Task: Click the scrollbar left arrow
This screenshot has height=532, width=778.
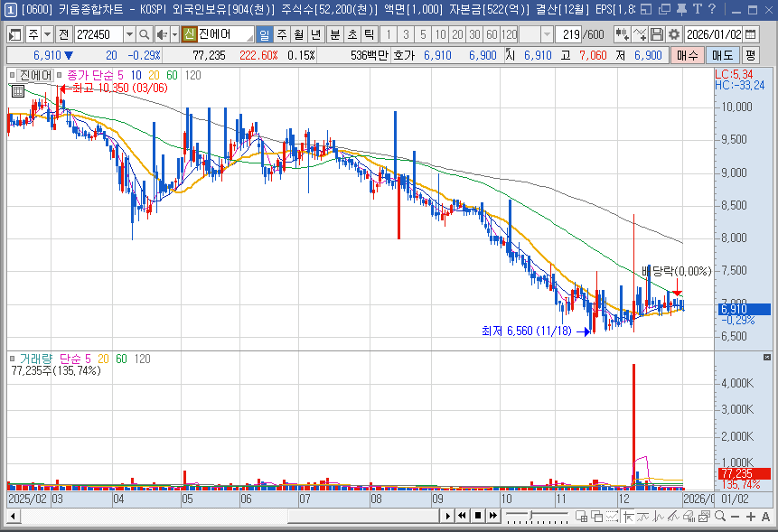Action: click(x=13, y=516)
